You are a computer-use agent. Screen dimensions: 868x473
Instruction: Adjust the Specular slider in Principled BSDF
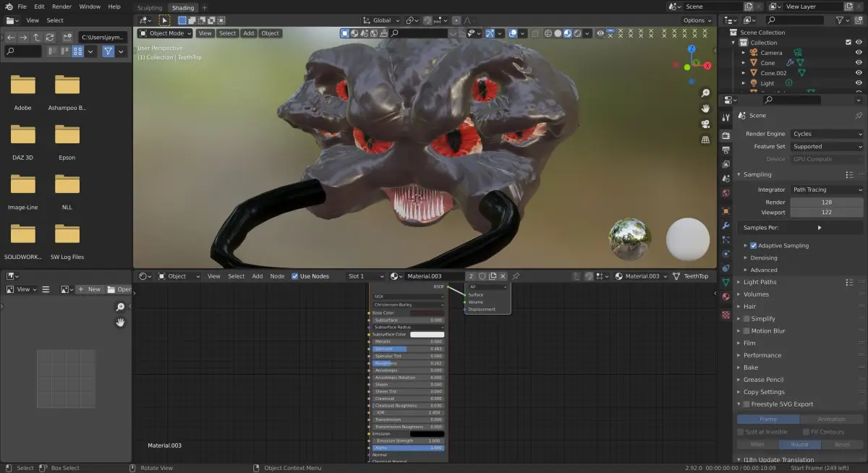(x=408, y=349)
